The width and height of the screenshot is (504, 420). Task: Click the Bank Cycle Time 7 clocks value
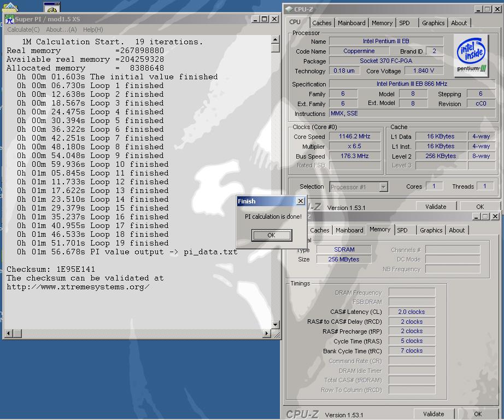[x=412, y=351]
